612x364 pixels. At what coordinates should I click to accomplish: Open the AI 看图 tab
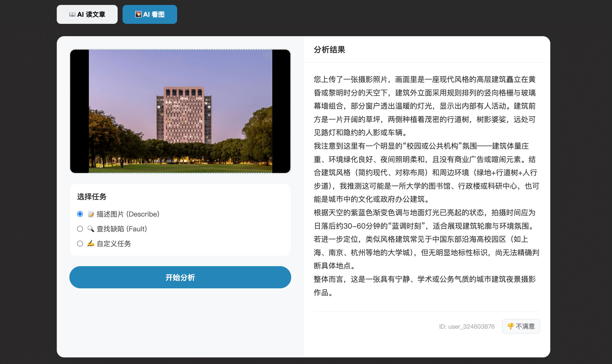coord(150,14)
